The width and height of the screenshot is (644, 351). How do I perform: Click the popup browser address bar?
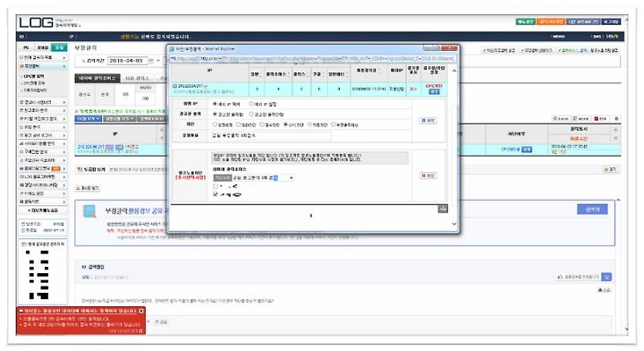tap(313, 59)
